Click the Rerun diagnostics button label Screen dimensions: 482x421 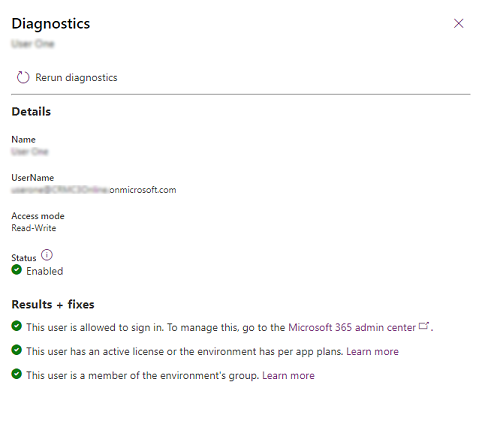(x=76, y=78)
